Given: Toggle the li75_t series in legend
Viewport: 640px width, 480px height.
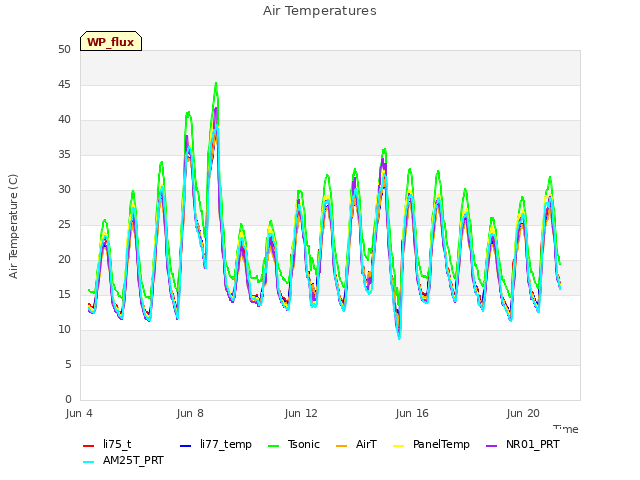Looking at the screenshot, I should (x=107, y=444).
